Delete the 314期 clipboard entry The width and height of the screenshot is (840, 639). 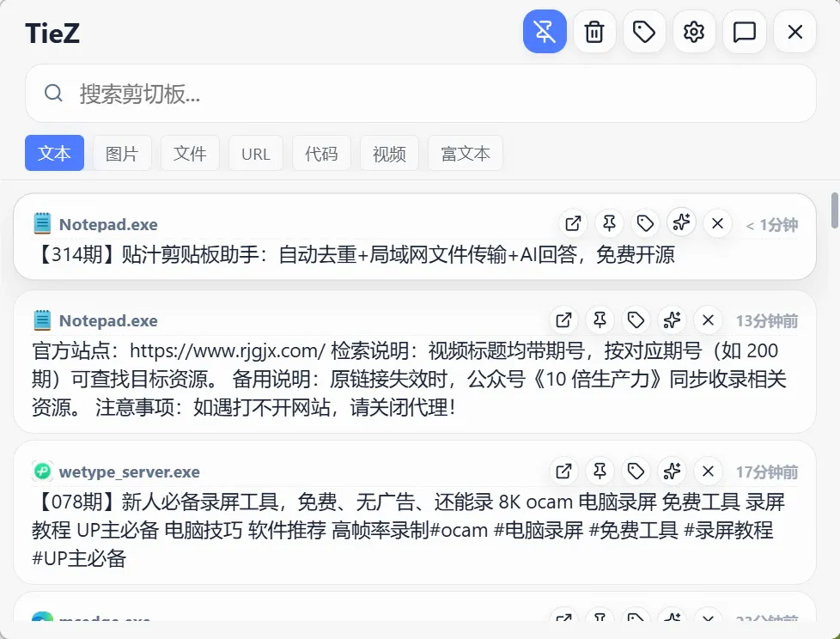(717, 222)
